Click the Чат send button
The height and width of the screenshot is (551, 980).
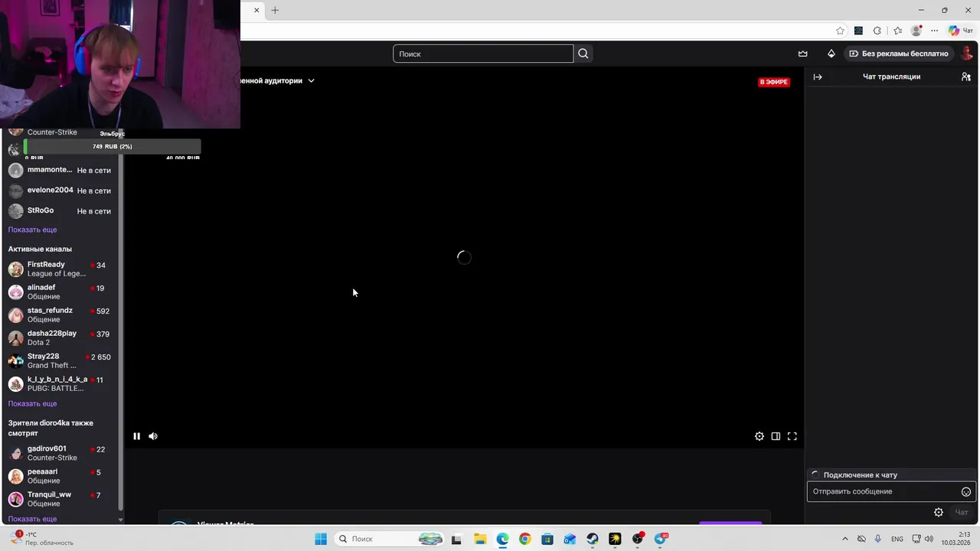[962, 513]
